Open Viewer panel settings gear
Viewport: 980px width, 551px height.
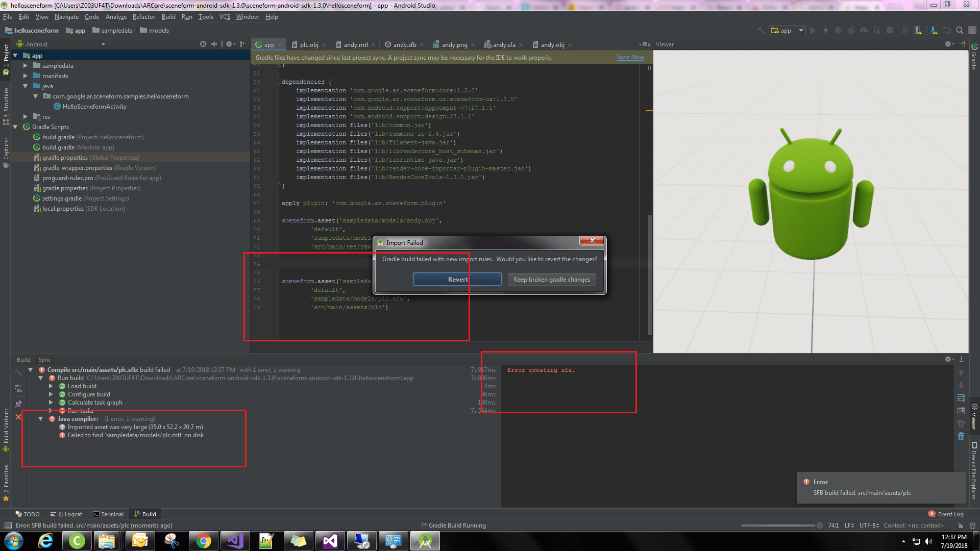948,44
